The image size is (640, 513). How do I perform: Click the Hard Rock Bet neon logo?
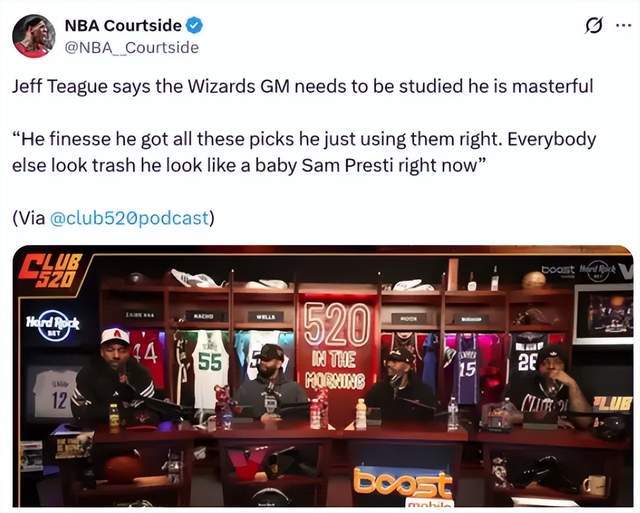pos(53,325)
